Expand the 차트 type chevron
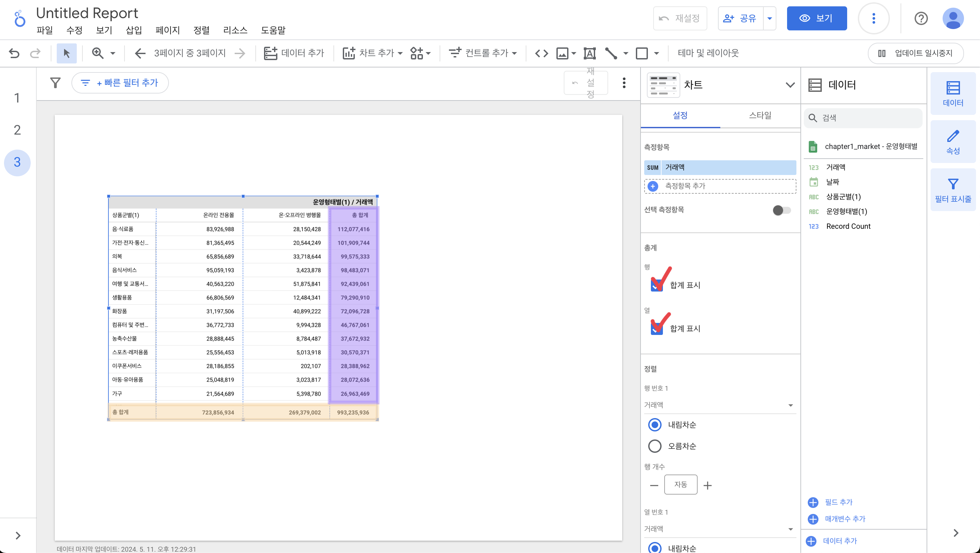 (x=790, y=85)
